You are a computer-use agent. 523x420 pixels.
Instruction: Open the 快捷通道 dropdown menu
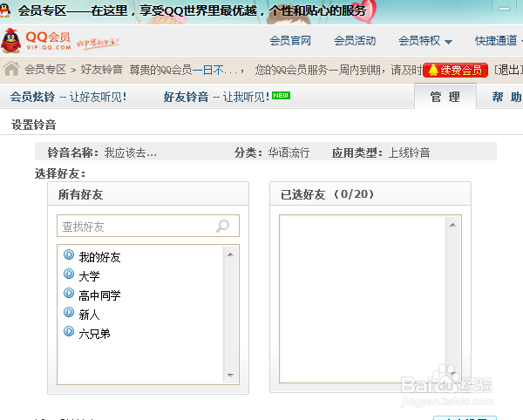point(499,41)
